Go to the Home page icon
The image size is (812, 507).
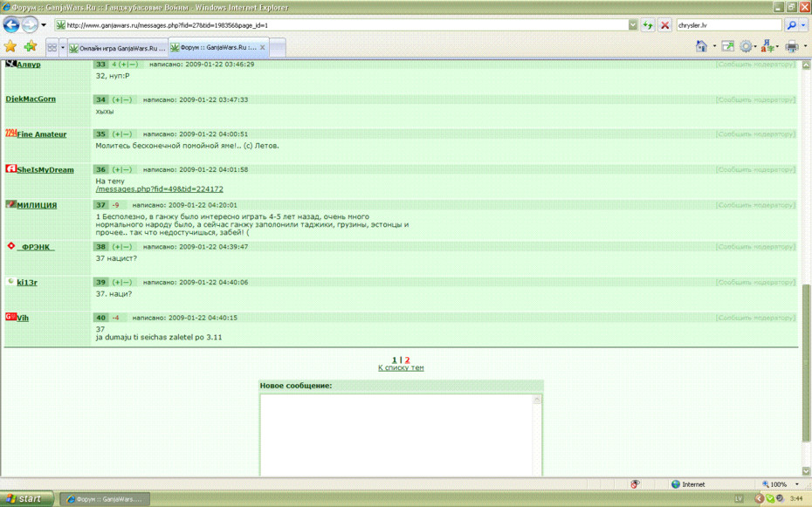coord(702,46)
